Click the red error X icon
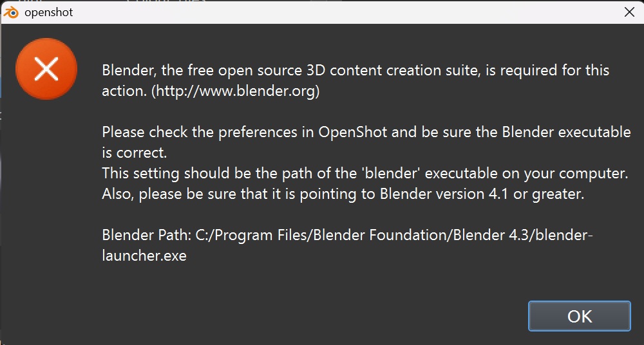 point(46,69)
